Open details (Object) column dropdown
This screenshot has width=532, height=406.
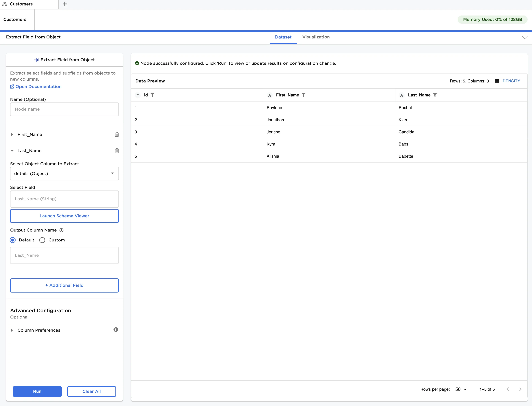click(64, 173)
